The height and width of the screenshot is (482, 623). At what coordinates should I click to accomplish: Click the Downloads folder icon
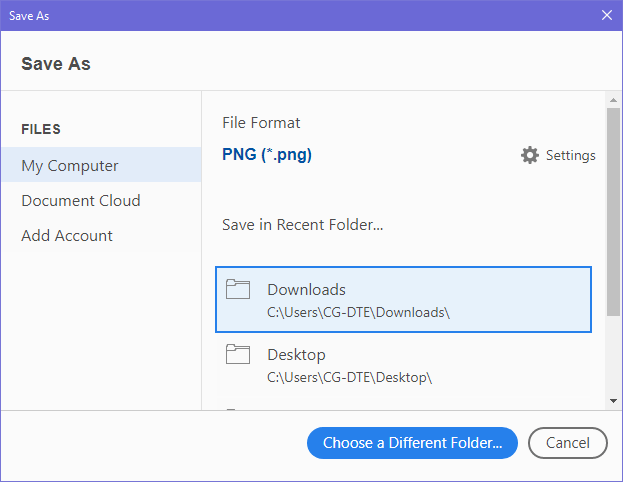tap(238, 289)
